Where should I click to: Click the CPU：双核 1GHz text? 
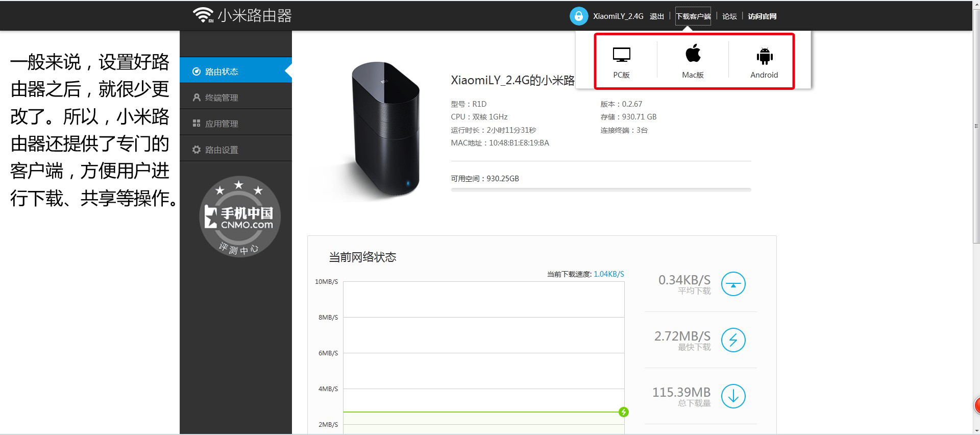479,117
